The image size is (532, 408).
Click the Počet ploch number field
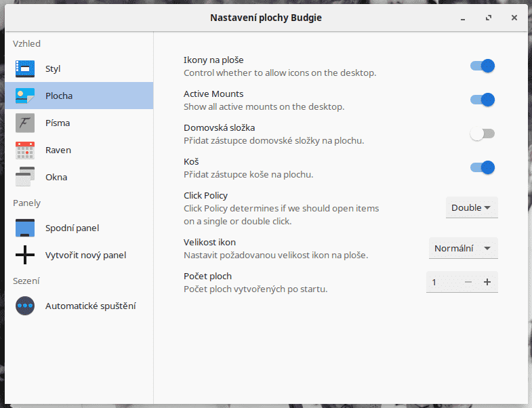[442, 282]
